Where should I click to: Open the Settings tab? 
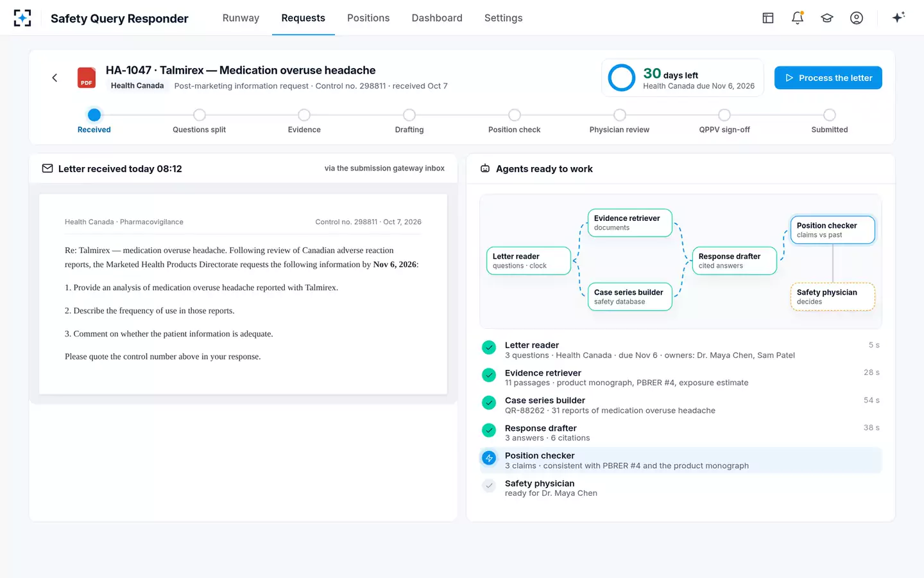(504, 18)
